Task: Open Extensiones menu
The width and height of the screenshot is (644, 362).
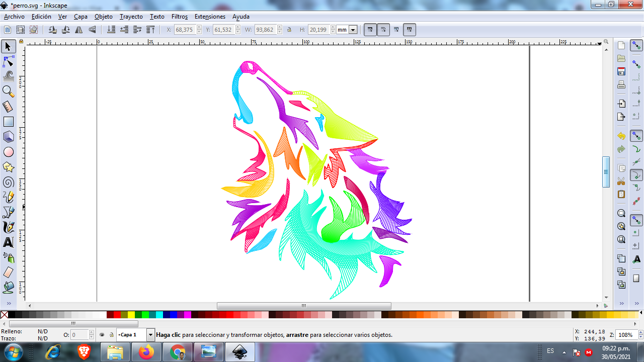Action: (x=210, y=17)
